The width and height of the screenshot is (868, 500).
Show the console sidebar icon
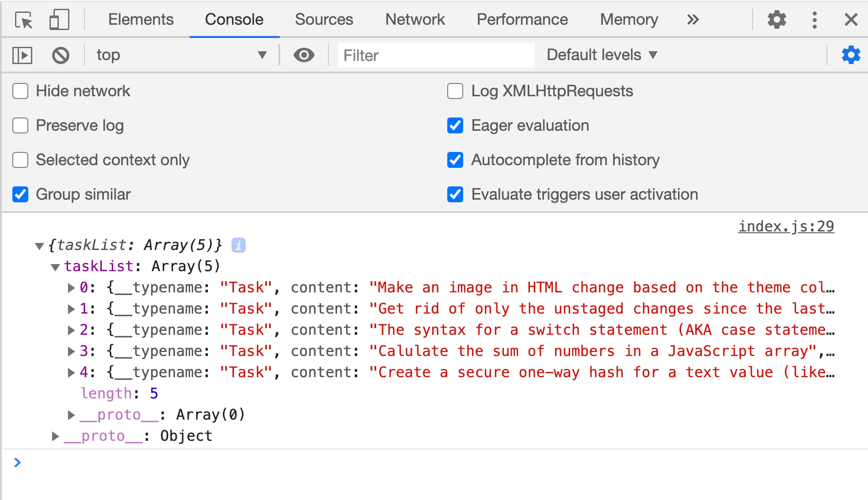(x=23, y=55)
